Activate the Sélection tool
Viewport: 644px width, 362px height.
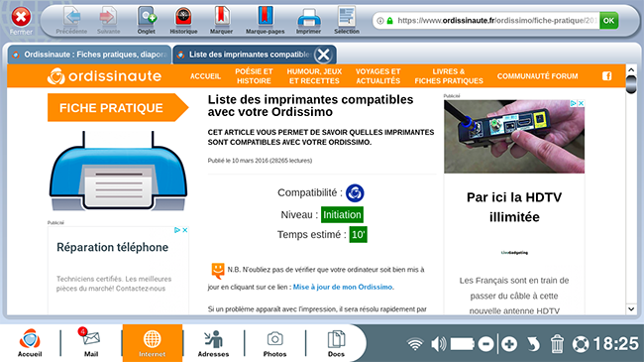point(347,21)
